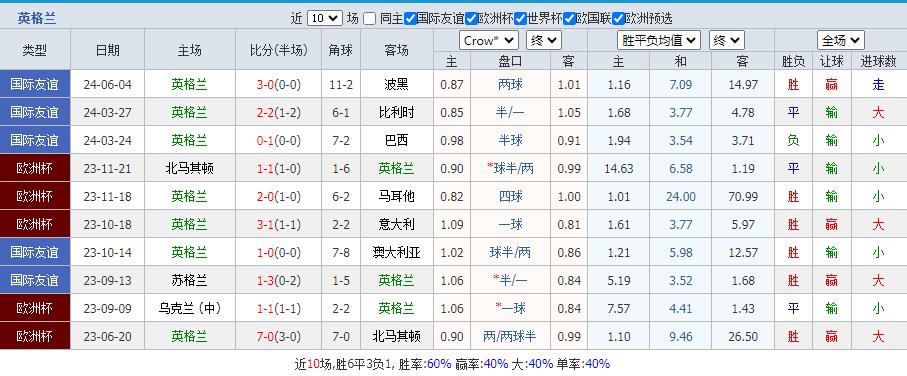Open the 终 dropdown next to 胜平负均值

pyautogui.click(x=727, y=40)
